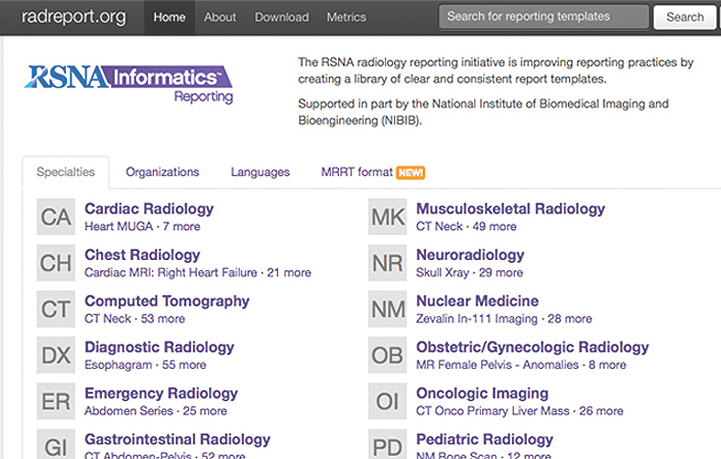Click 49 more under Musculoskeletal Radiology
The width and height of the screenshot is (721, 459).
tap(494, 226)
